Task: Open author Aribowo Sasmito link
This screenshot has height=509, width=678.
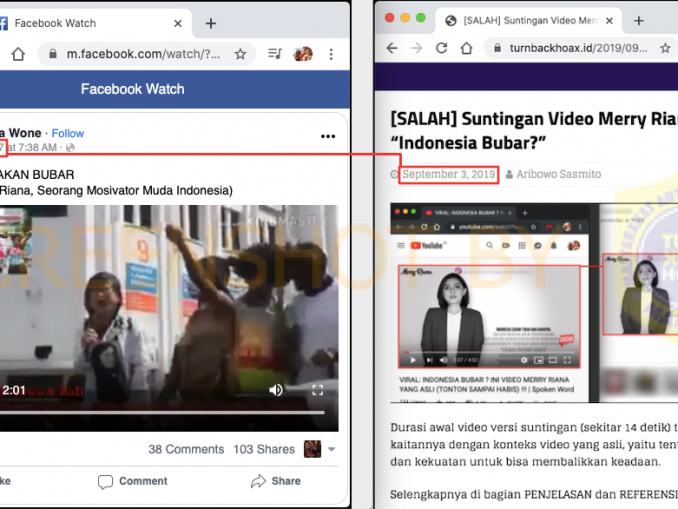Action: pos(558,174)
